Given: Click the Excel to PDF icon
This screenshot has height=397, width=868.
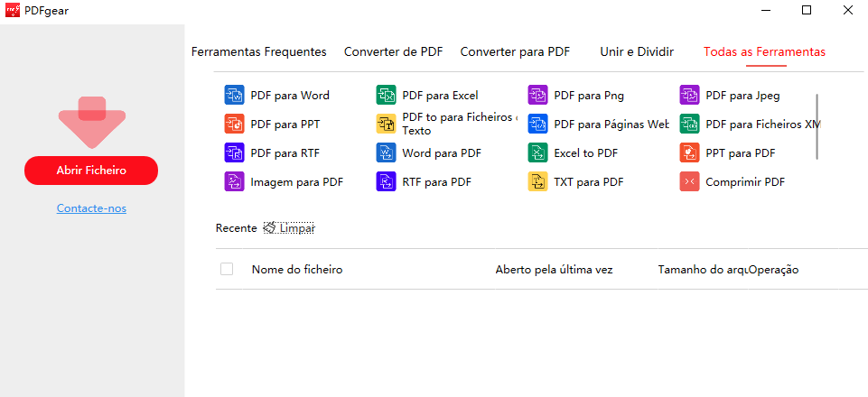Looking at the screenshot, I should click(x=537, y=152).
